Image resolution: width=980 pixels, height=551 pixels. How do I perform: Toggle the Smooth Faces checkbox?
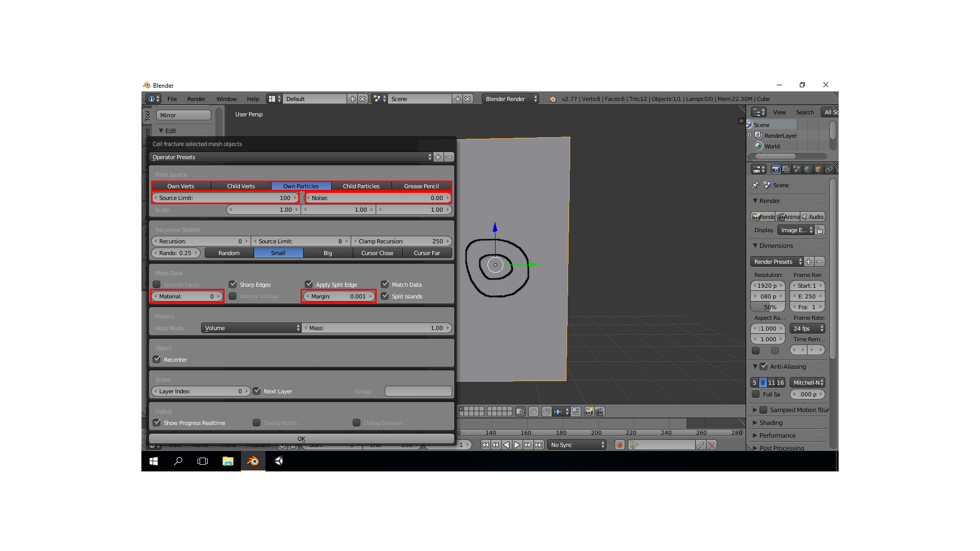pyautogui.click(x=157, y=284)
